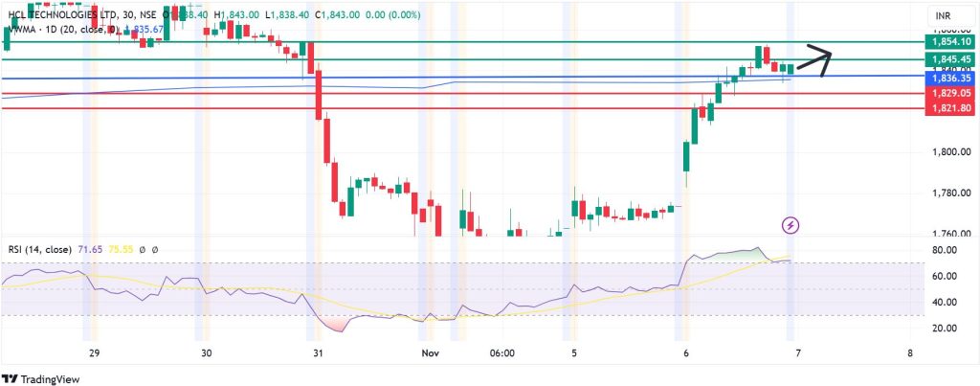Click the date label 7 on time axis
Screen dimensions: 980x386
(x=798, y=352)
